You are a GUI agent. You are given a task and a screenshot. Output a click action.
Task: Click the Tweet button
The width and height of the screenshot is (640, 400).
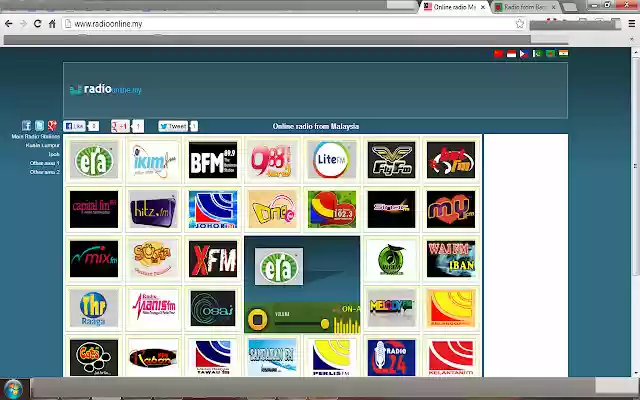[173, 127]
